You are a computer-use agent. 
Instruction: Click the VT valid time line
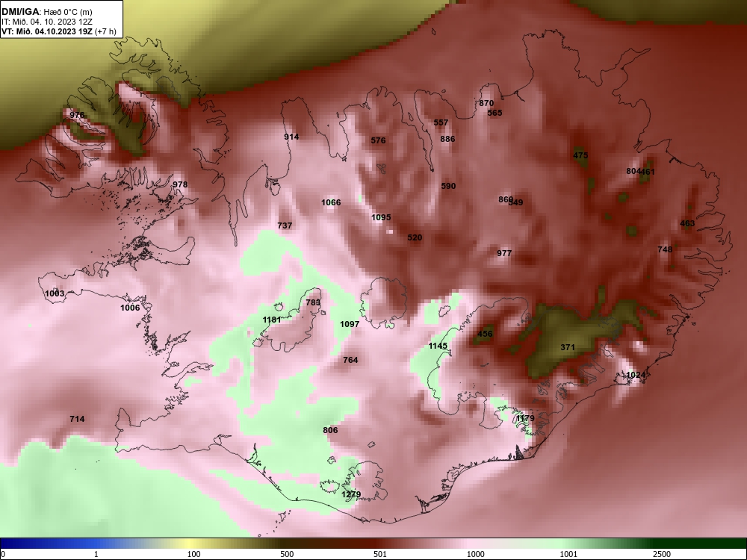[58, 31]
